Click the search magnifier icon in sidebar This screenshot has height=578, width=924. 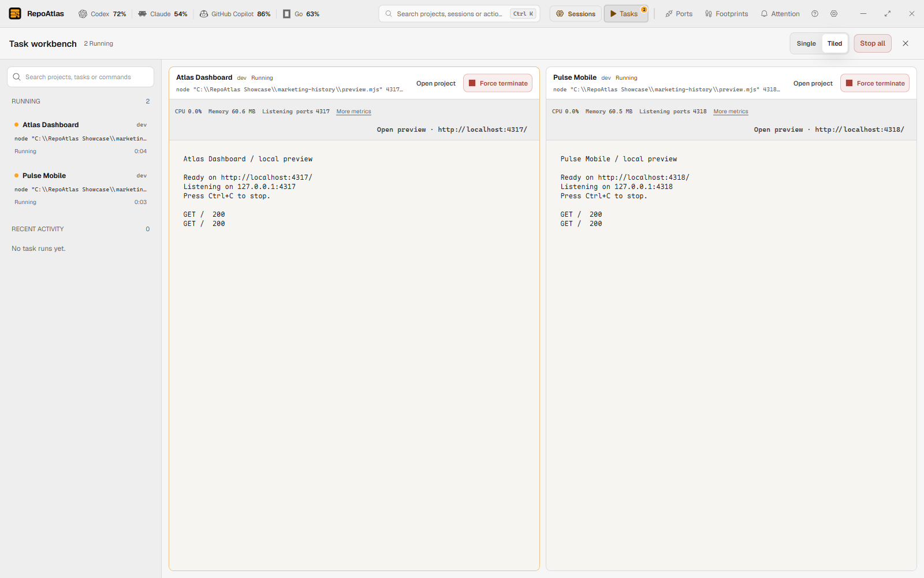pyautogui.click(x=17, y=77)
